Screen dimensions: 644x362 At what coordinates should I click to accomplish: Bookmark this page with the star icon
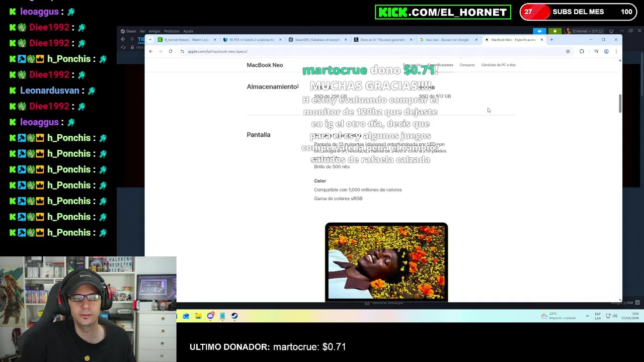click(x=568, y=51)
